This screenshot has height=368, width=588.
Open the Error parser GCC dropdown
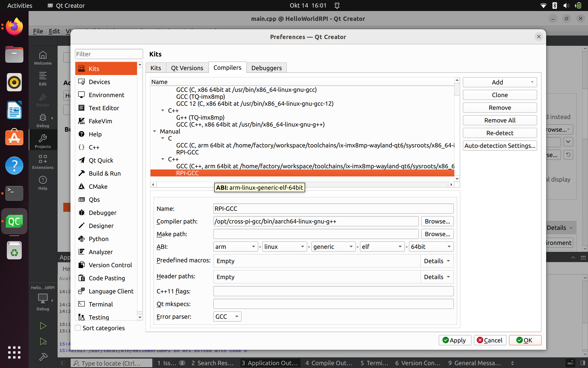point(227,316)
